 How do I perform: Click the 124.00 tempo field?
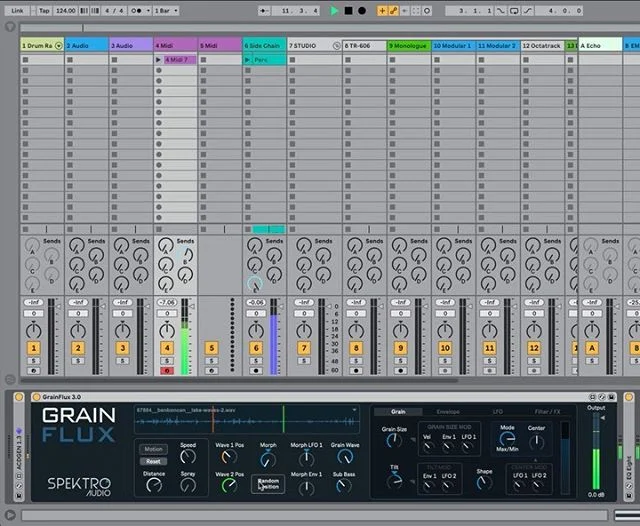click(65, 11)
